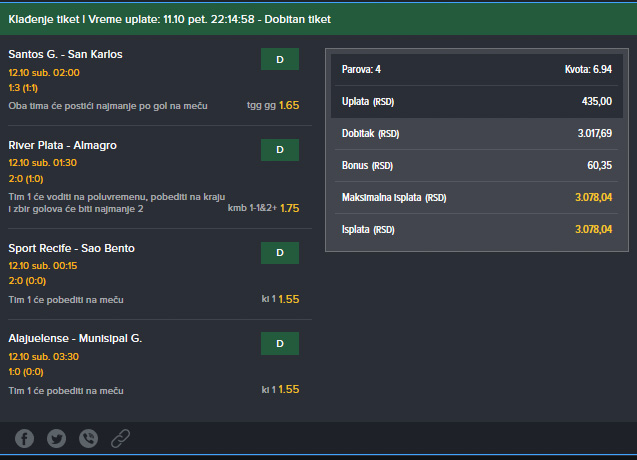Click D status badge for River Plata match
637x460 pixels.
point(280,150)
